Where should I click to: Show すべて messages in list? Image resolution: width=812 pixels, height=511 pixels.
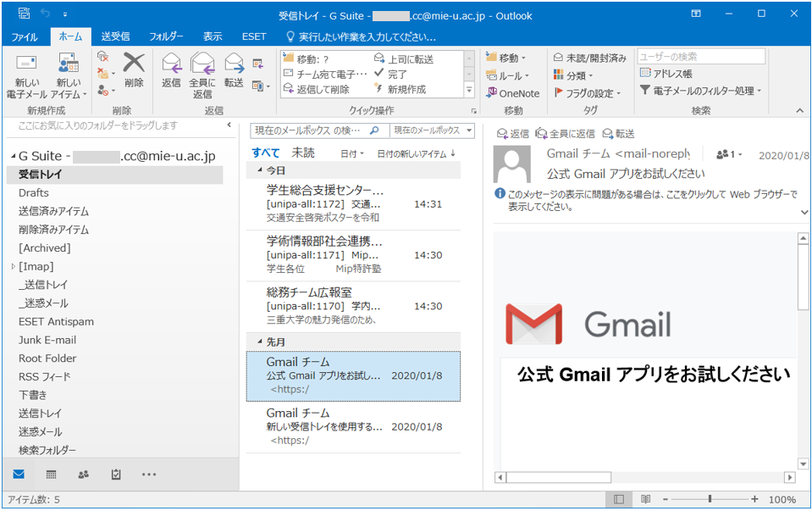click(266, 153)
